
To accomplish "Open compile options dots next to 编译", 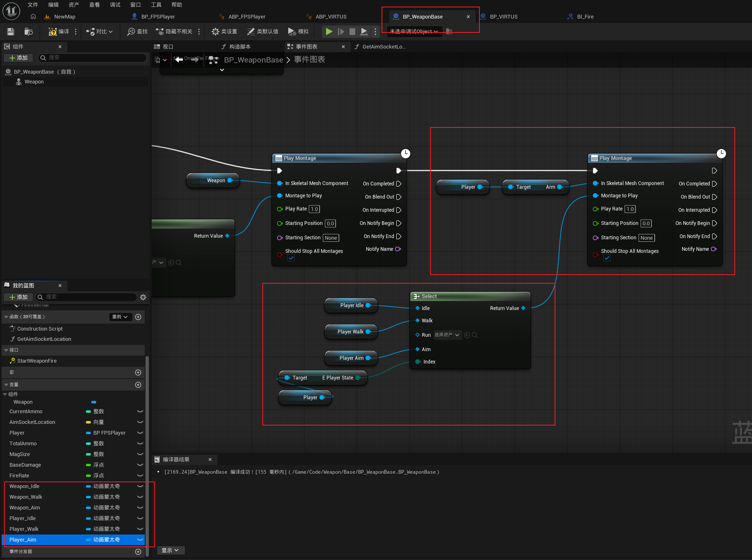I will (76, 32).
